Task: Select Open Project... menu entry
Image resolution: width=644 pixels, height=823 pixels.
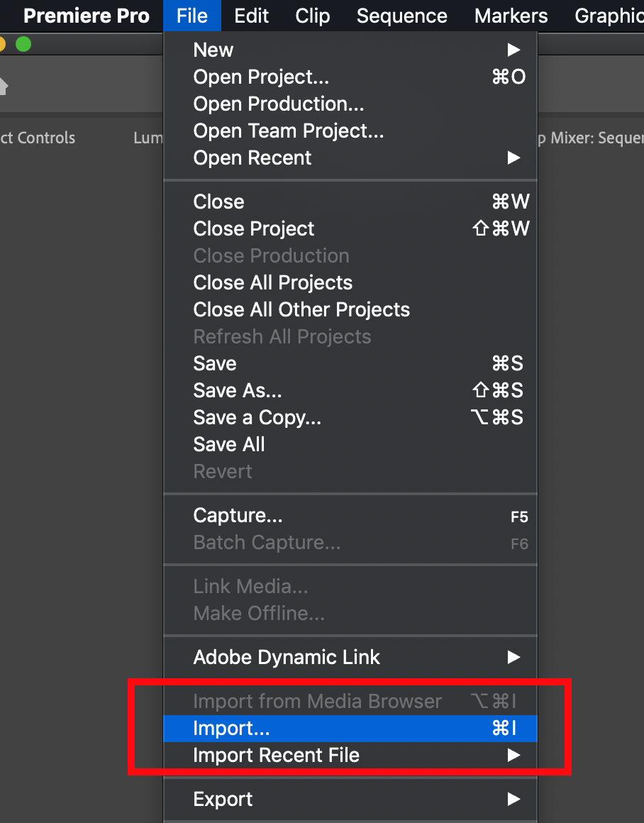Action: (350, 77)
